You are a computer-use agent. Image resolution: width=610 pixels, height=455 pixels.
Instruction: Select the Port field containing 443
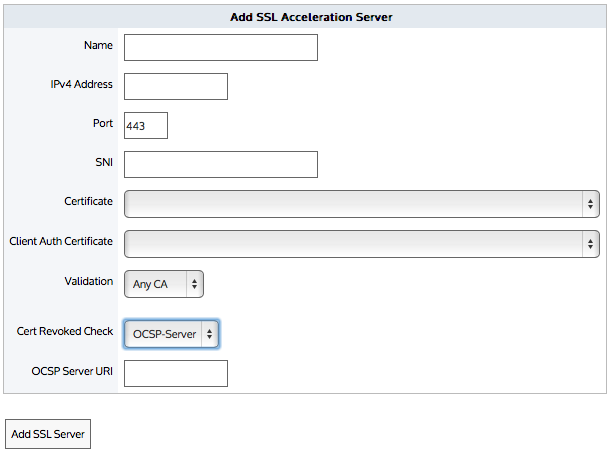pyautogui.click(x=146, y=125)
